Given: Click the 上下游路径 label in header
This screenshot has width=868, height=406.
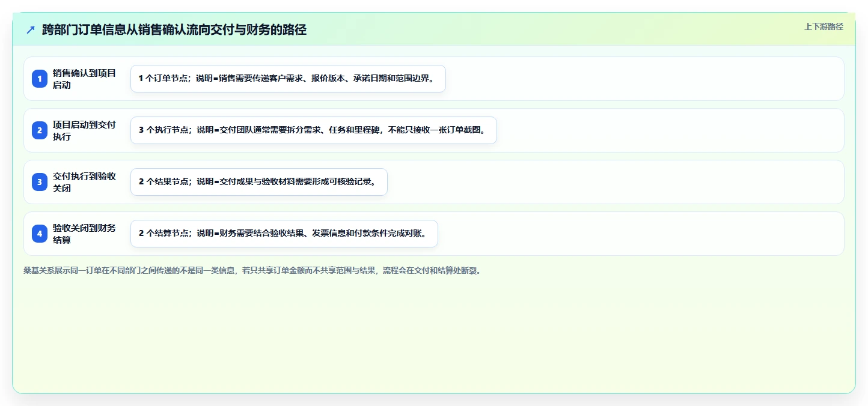Looking at the screenshot, I should (x=824, y=26).
